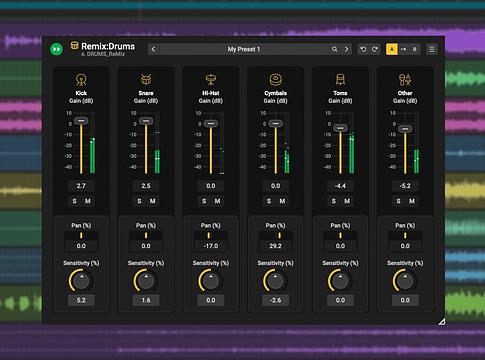Select the A comparison state

(392, 49)
